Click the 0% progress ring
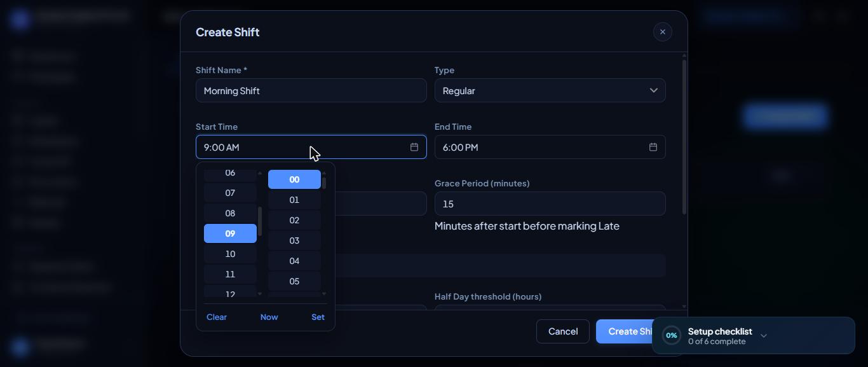Image resolution: width=868 pixels, height=367 pixels. [x=672, y=335]
